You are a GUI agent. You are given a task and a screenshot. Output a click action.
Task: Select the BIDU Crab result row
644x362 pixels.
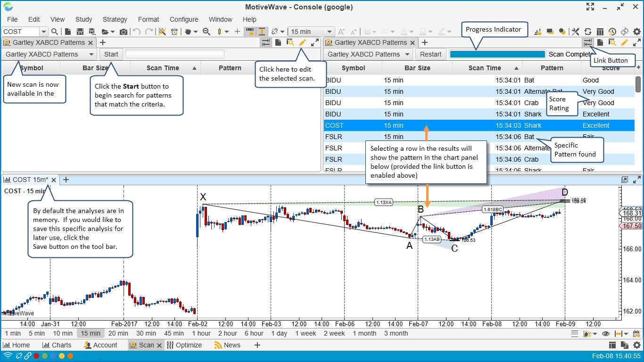tap(479, 103)
